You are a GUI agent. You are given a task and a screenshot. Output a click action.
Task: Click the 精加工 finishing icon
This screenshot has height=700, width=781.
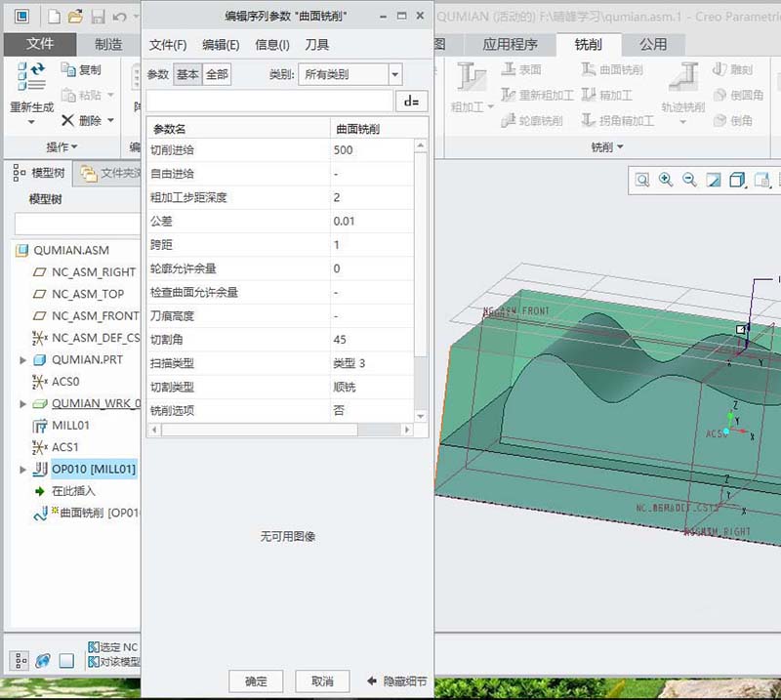tap(589, 95)
